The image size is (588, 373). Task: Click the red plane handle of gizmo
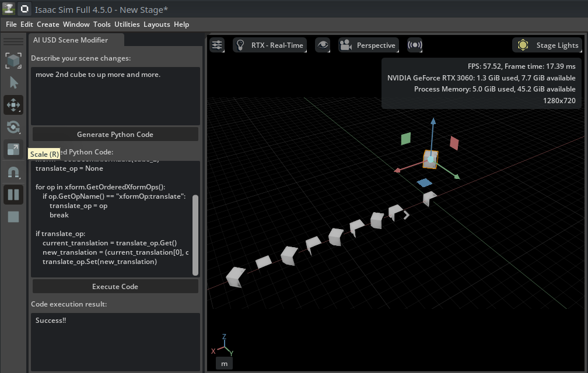(x=454, y=143)
